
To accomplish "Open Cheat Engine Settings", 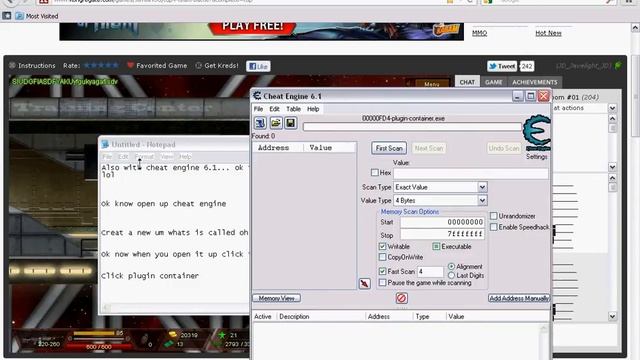I will [x=536, y=157].
